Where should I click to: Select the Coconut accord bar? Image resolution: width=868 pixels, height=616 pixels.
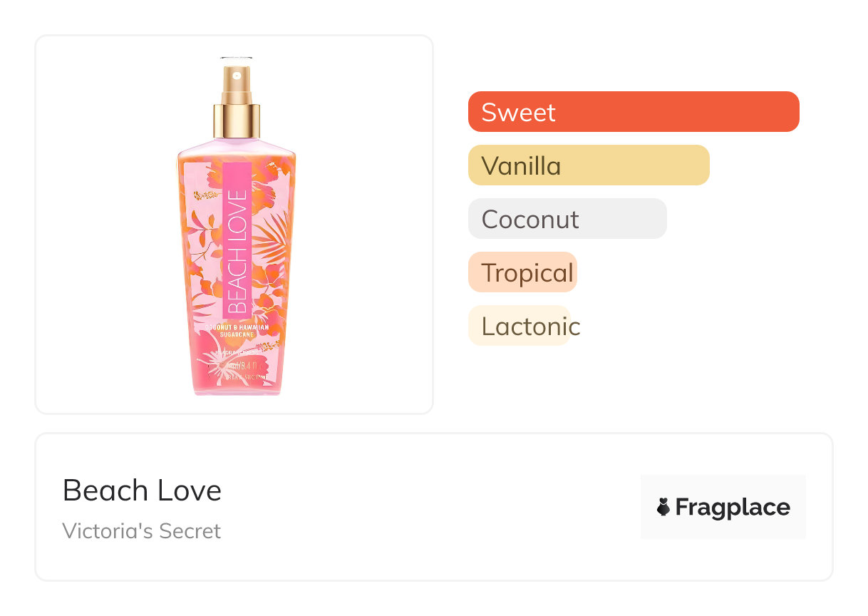click(x=567, y=219)
